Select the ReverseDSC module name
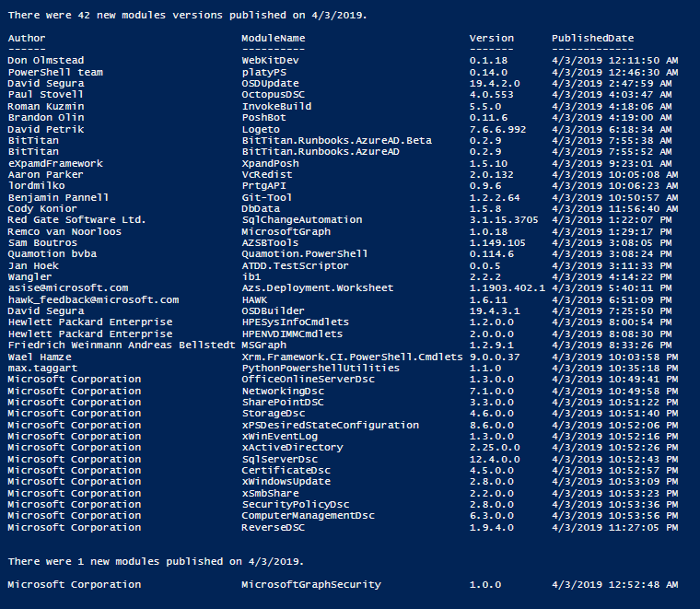 274,527
